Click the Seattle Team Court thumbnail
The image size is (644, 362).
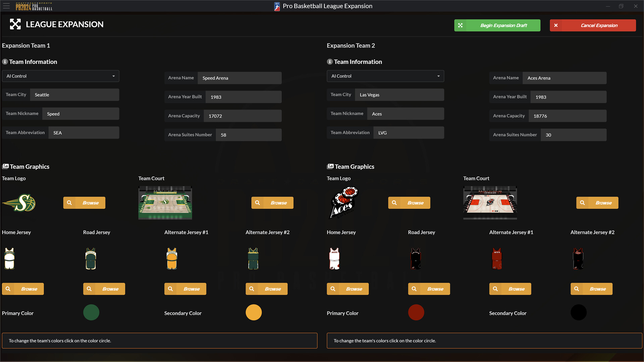point(165,203)
